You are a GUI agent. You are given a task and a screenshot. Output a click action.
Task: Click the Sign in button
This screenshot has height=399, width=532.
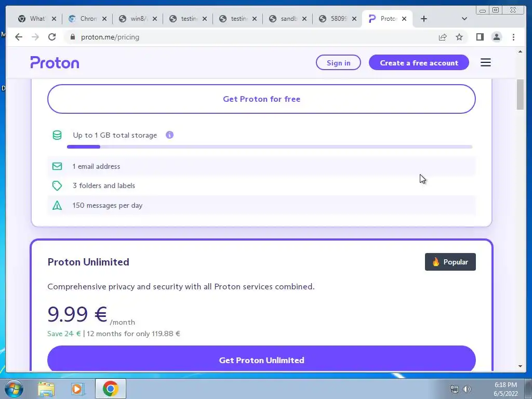point(338,62)
